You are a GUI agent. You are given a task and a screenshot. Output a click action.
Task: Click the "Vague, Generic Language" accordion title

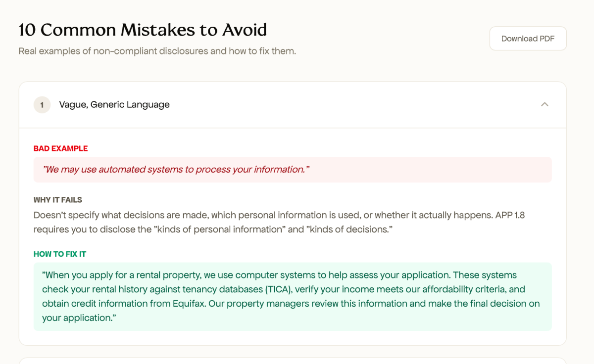click(x=114, y=105)
